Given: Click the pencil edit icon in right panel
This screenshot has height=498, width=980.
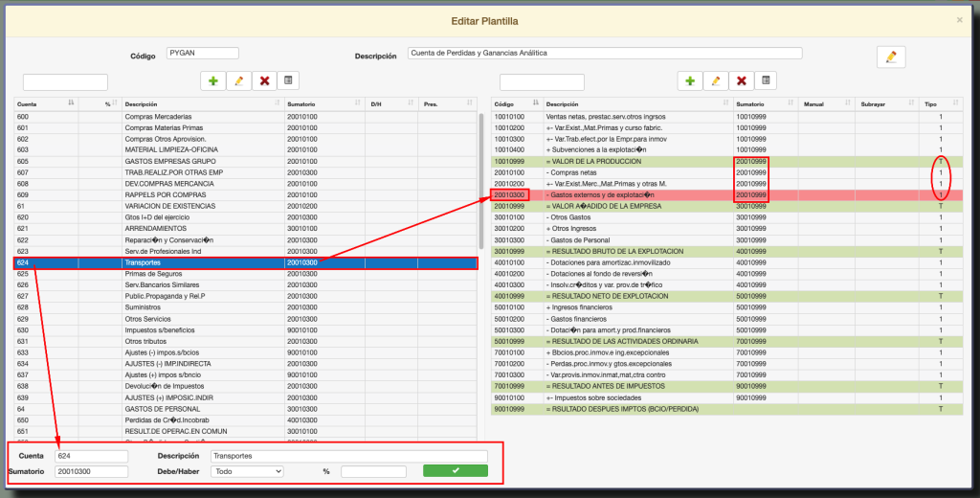Looking at the screenshot, I should (716, 81).
